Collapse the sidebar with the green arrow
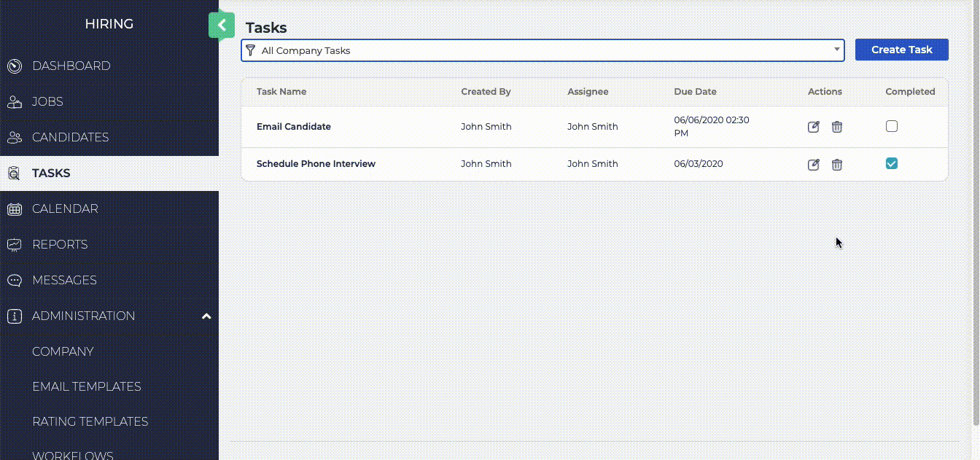 [221, 26]
